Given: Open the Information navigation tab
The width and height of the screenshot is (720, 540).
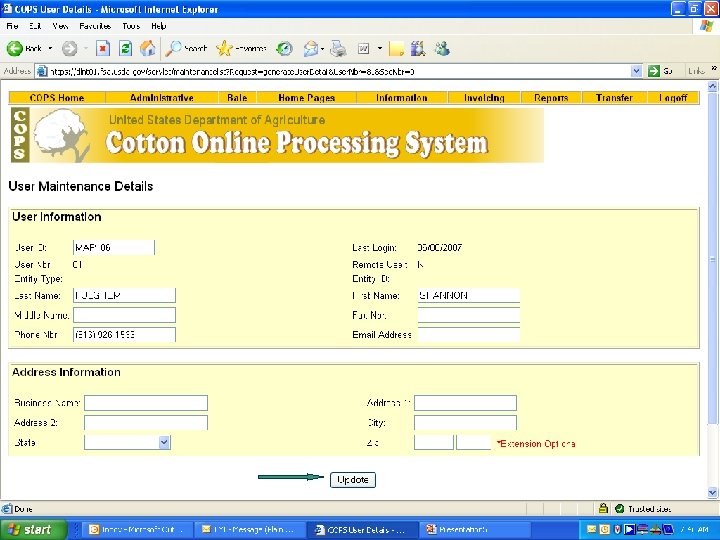Looking at the screenshot, I should [402, 98].
